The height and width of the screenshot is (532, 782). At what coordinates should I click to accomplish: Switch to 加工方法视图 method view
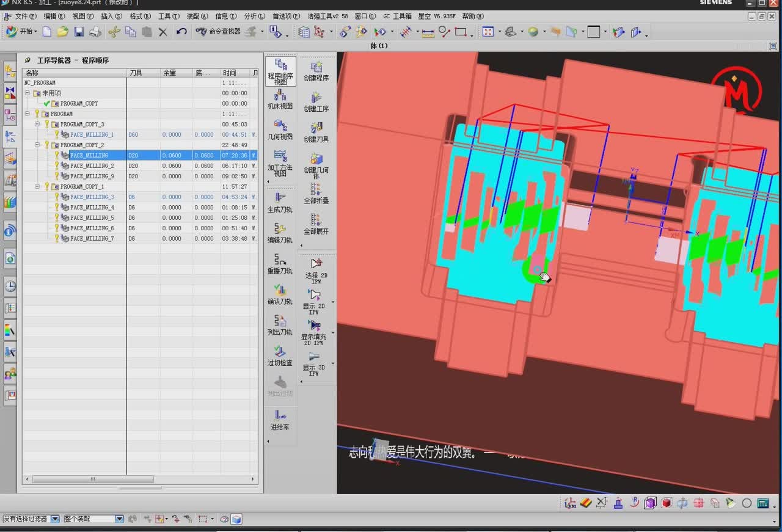point(280,162)
